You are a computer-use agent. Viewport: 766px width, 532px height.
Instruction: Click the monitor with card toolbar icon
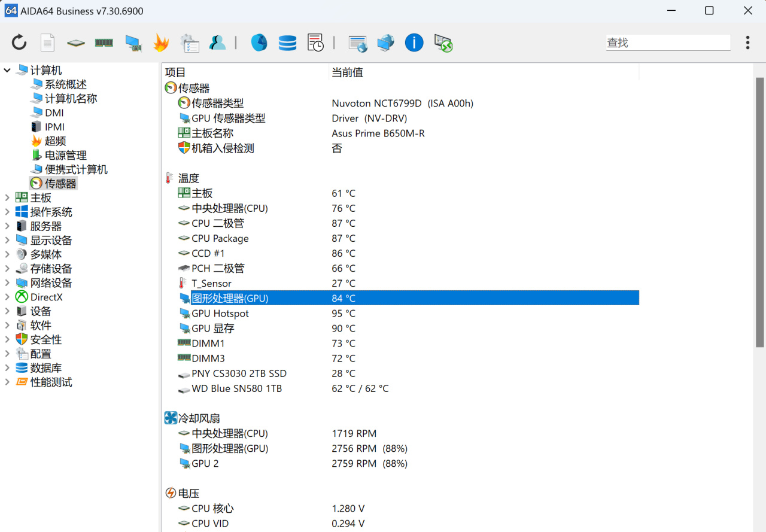[133, 42]
